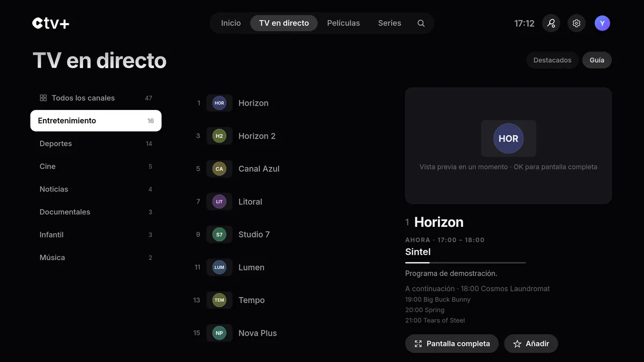Select the Nova Plus channel name
The height and width of the screenshot is (362, 644).
[258, 333]
